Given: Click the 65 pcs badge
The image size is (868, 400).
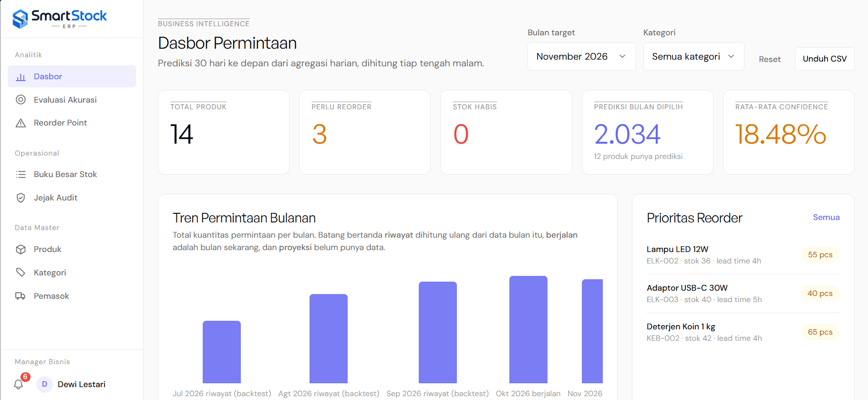Looking at the screenshot, I should (820, 332).
